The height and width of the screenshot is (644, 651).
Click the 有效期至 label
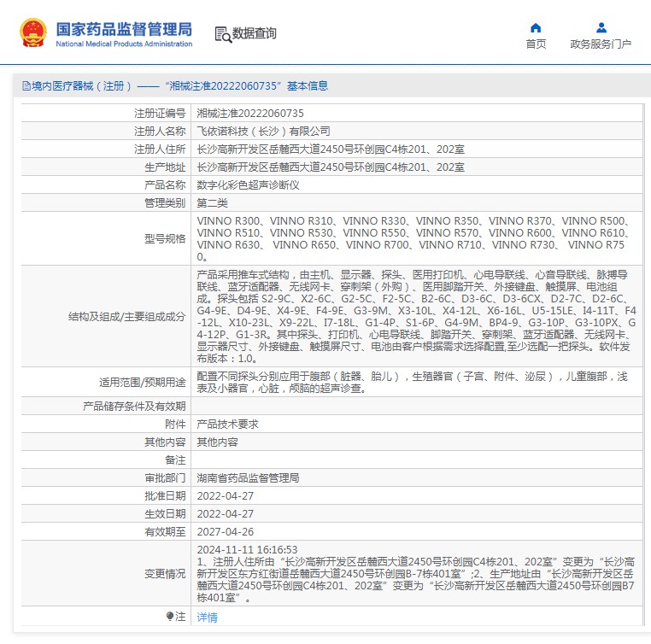[x=165, y=531]
